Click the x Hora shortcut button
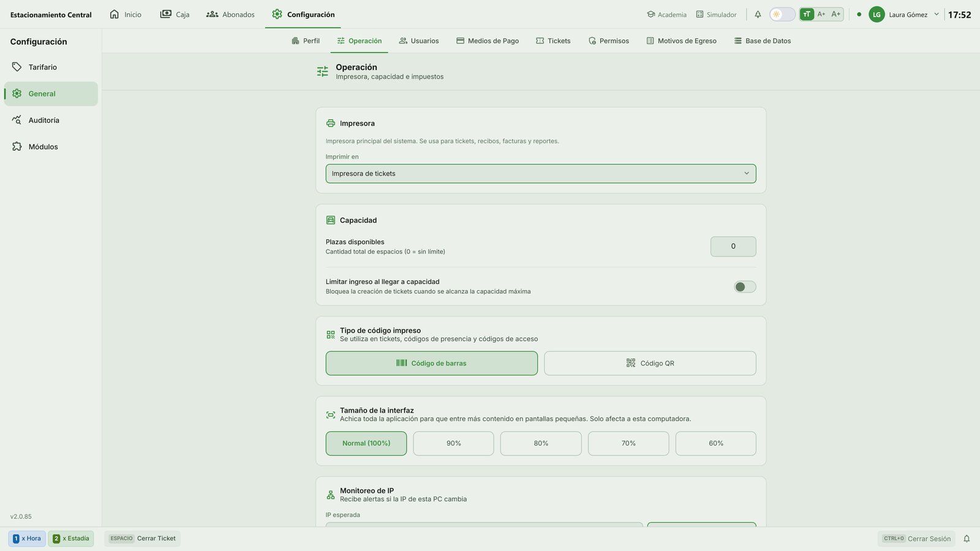Image resolution: width=980 pixels, height=551 pixels. click(x=27, y=539)
